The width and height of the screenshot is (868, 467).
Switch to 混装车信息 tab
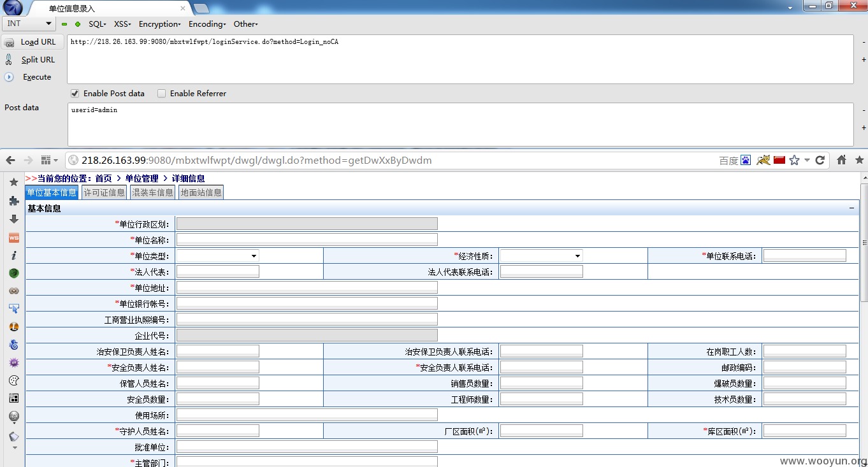point(152,192)
